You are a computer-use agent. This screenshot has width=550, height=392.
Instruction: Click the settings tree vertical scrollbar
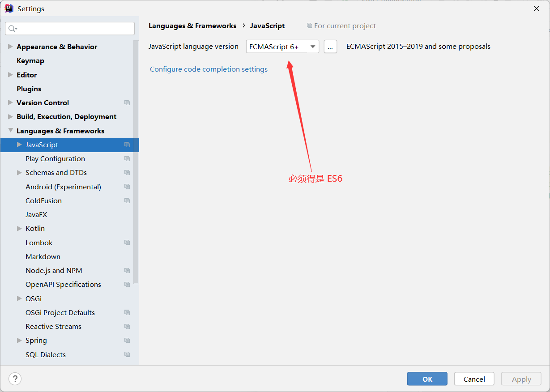coord(136,162)
